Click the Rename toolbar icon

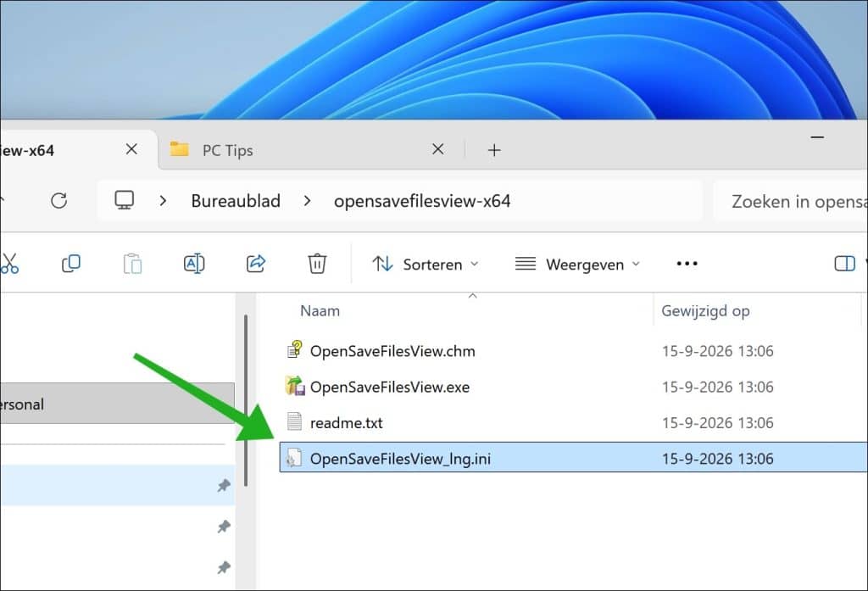(194, 264)
